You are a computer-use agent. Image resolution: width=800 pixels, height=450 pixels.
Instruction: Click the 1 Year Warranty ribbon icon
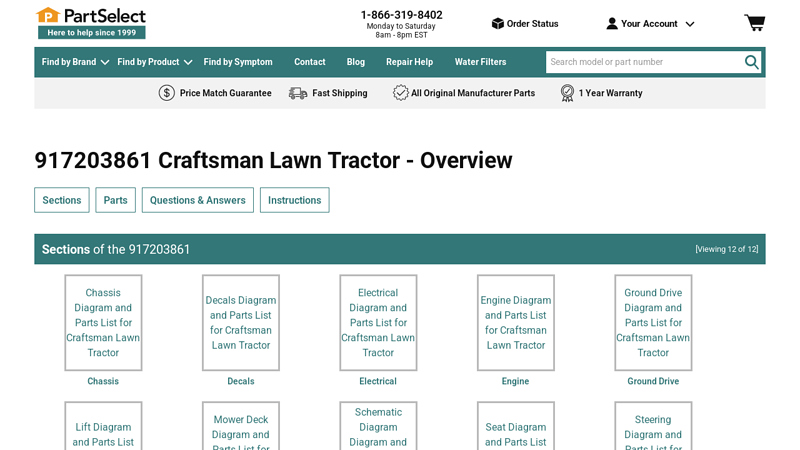[x=567, y=93]
